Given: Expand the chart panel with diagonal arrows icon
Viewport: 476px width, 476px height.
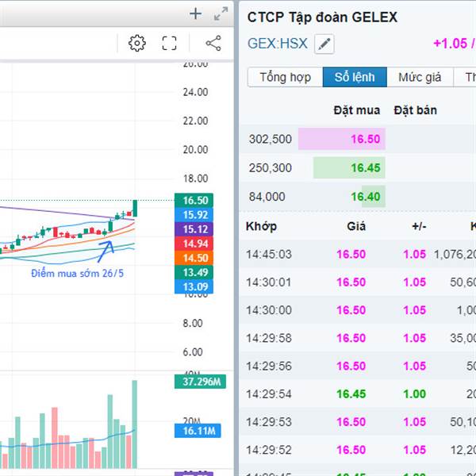Looking at the screenshot, I should tap(221, 13).
